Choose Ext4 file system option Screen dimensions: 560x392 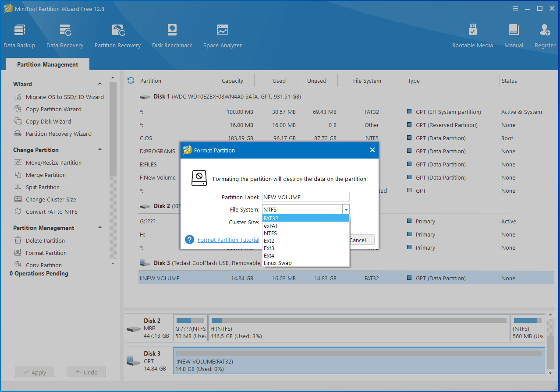click(x=306, y=255)
